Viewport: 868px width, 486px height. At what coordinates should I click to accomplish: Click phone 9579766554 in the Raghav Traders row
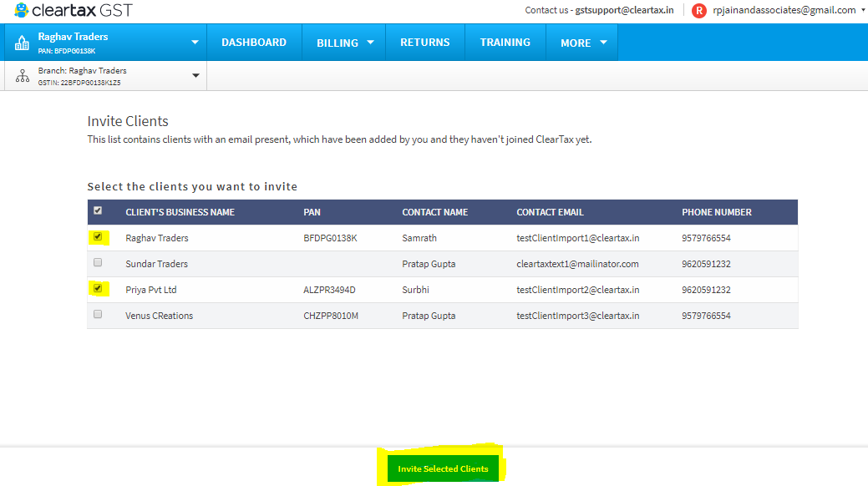pos(707,238)
